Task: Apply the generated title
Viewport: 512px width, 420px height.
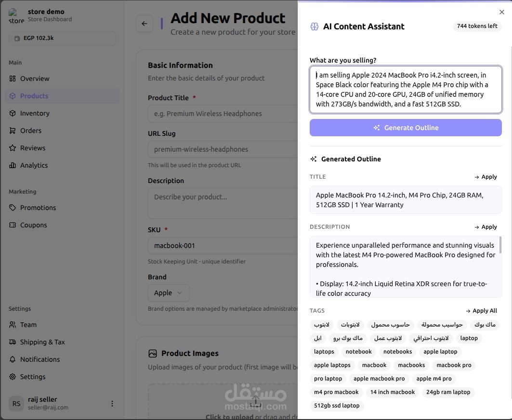Action: point(486,177)
